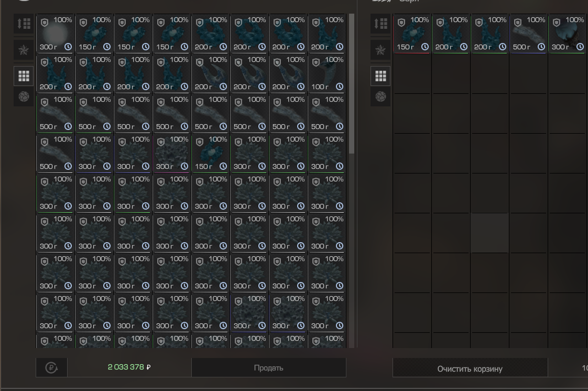Open favorites star filter in cart panel sidebar
The image size is (588, 391).
380,50
